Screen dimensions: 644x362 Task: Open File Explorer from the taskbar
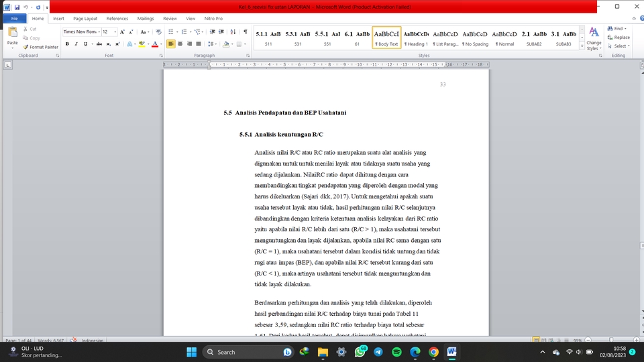tap(323, 352)
